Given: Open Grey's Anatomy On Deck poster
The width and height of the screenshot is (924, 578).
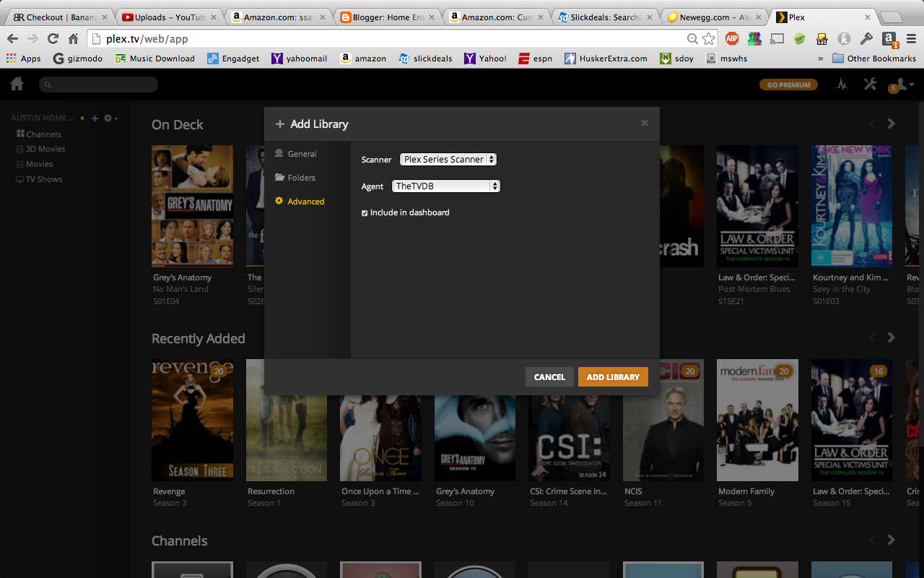Looking at the screenshot, I should (192, 206).
